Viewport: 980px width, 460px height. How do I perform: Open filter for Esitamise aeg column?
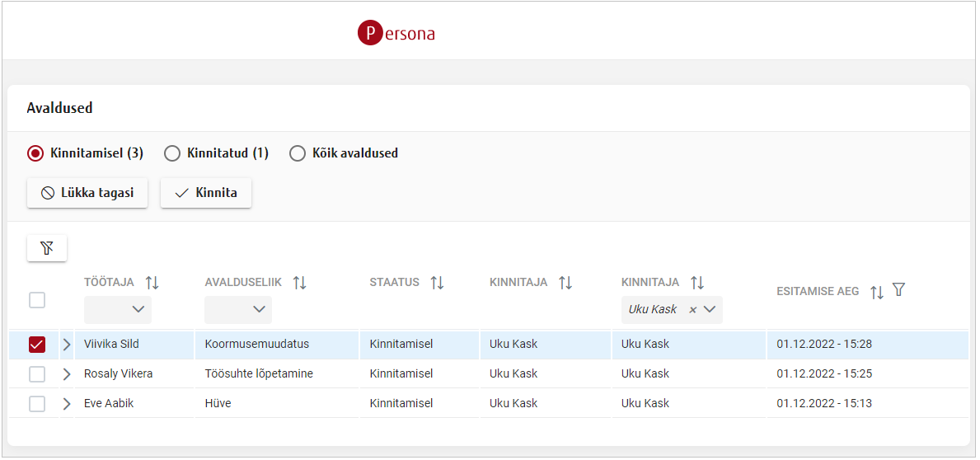pos(899,290)
